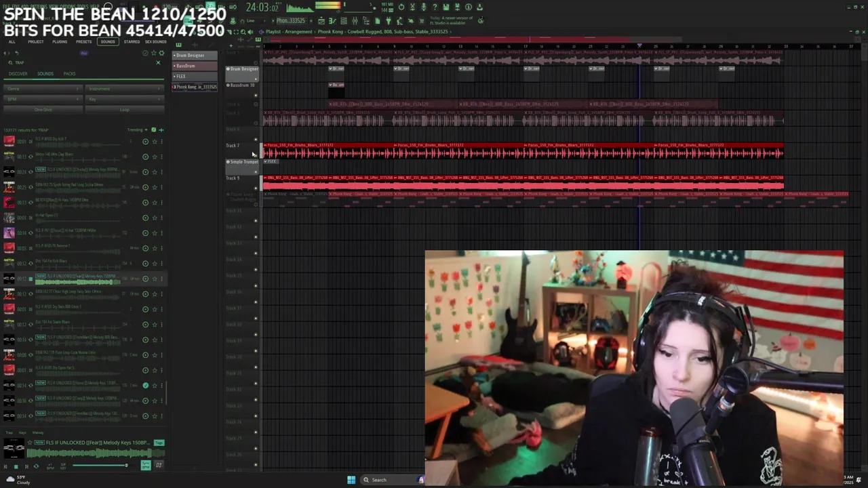Viewport: 868px width, 488px height.
Task: Open the BPM filter dropdown
Action: pos(43,99)
